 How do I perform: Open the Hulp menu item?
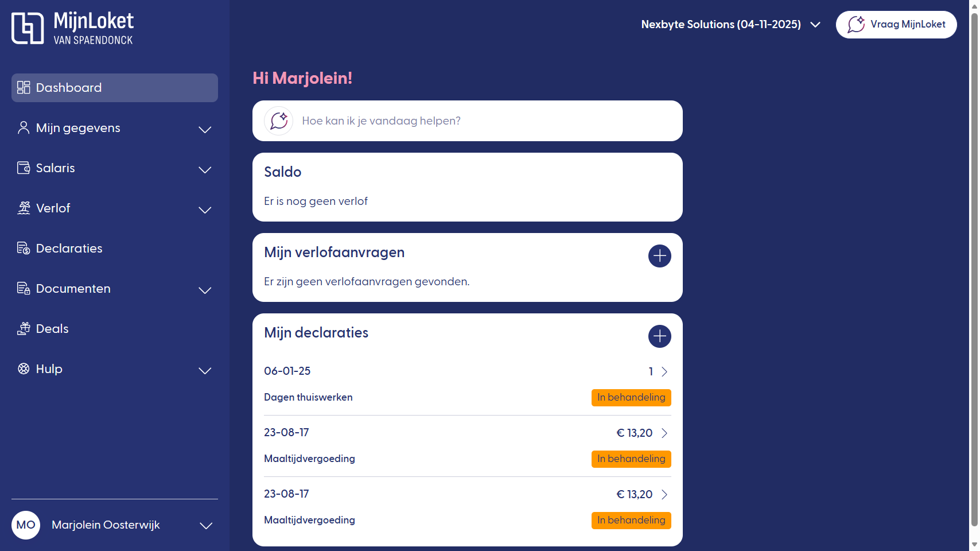point(49,369)
